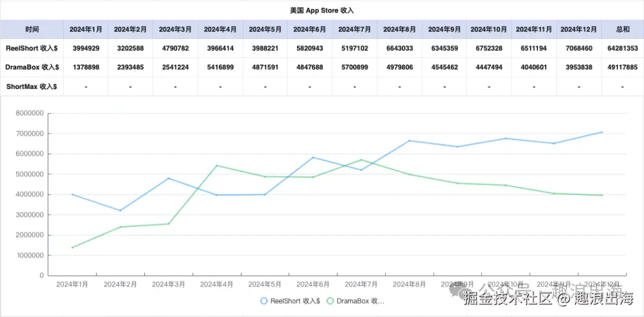Select table header cell 2024年7月
The width and height of the screenshot is (644, 317).
click(x=354, y=29)
